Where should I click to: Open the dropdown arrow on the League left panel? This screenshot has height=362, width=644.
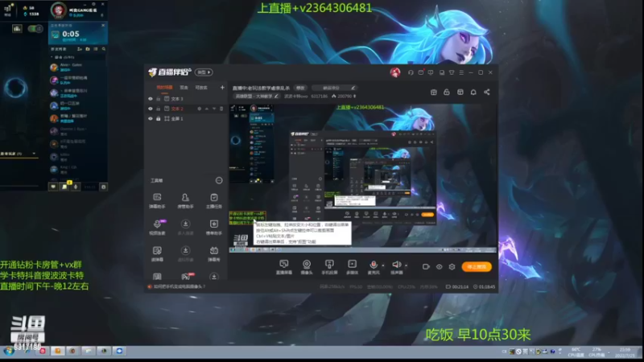point(34,154)
